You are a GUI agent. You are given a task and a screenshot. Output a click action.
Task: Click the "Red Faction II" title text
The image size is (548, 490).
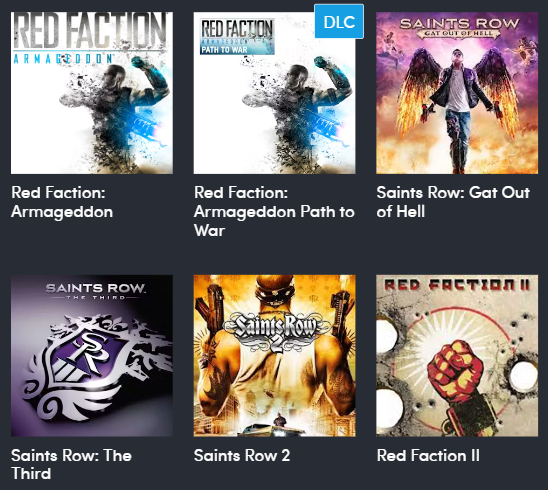click(x=428, y=455)
